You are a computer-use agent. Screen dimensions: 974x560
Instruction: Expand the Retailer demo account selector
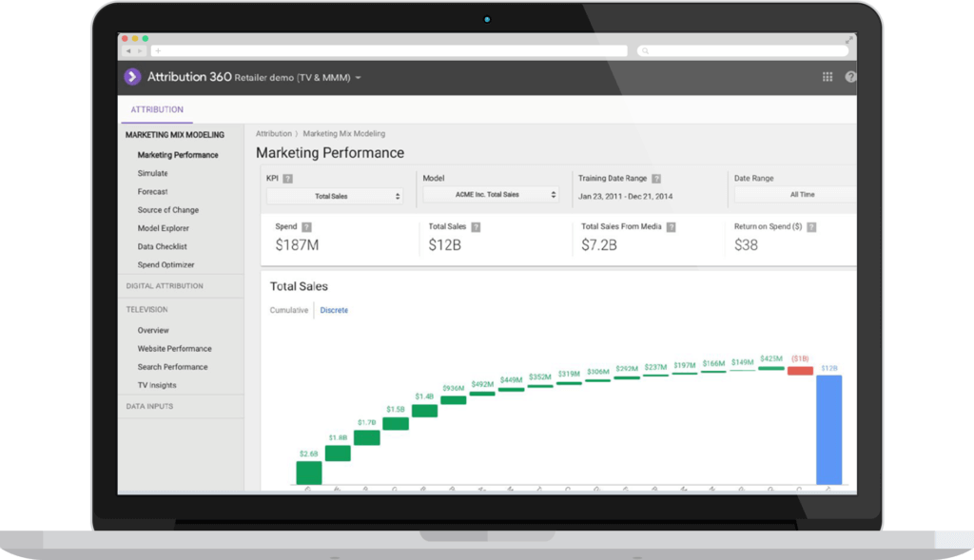359,78
